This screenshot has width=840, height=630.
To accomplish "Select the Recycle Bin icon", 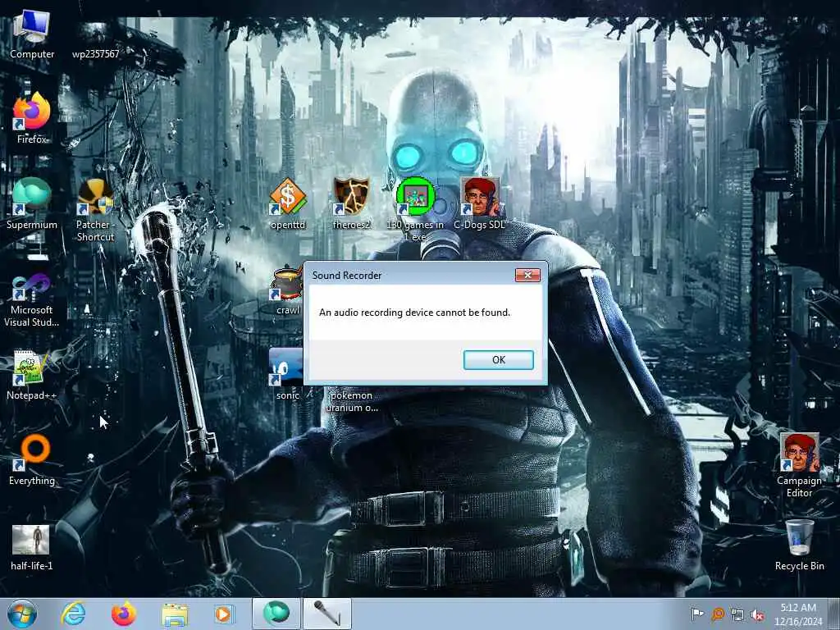I will 799,545.
